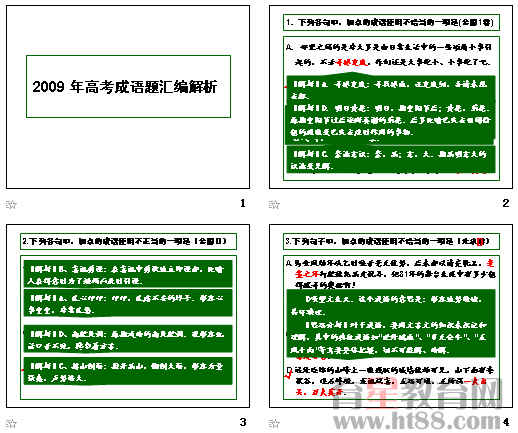Click slide number 2 label
518x433 pixels.
[506, 203]
